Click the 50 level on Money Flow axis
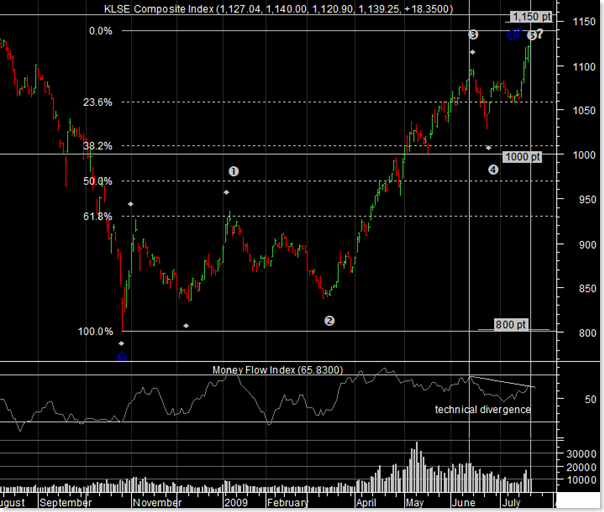Image resolution: width=604 pixels, height=512 pixels. pos(591,400)
